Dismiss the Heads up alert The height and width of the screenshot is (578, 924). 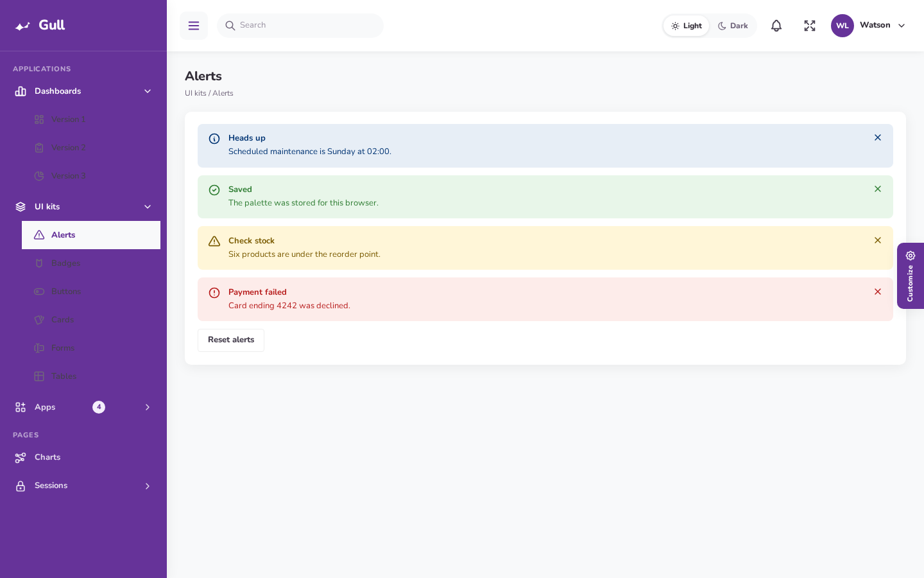878,137
